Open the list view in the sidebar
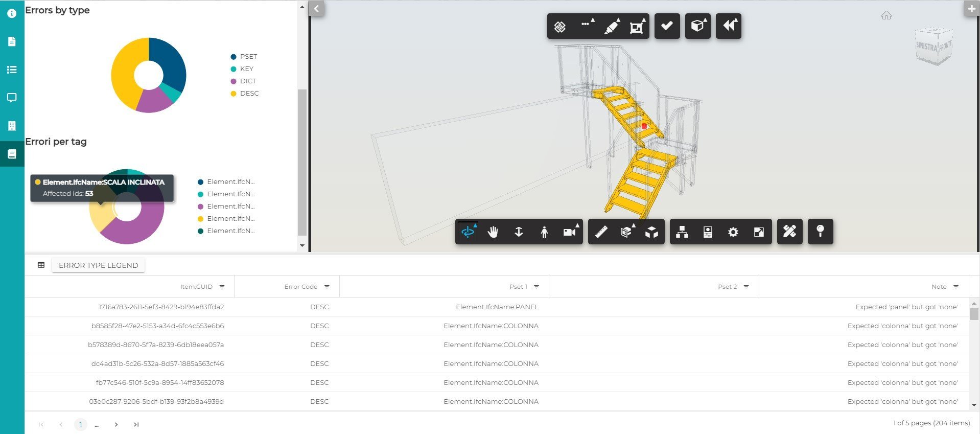 click(x=12, y=70)
